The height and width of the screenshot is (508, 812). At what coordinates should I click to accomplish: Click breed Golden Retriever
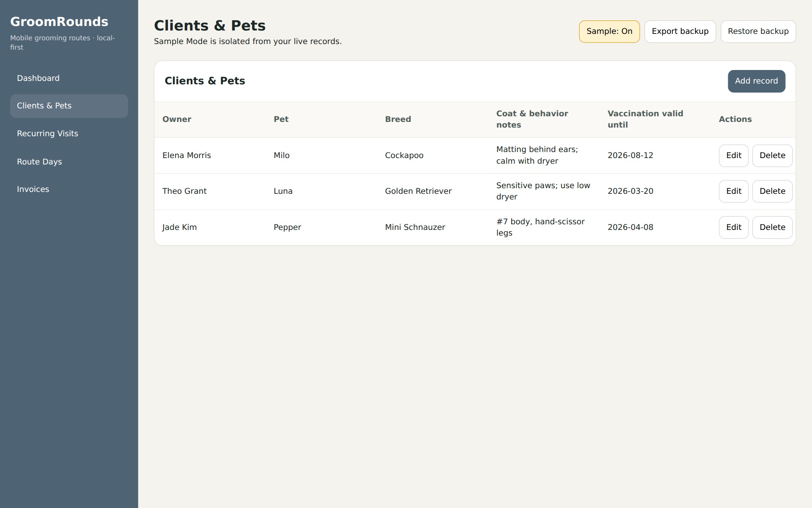pos(418,191)
